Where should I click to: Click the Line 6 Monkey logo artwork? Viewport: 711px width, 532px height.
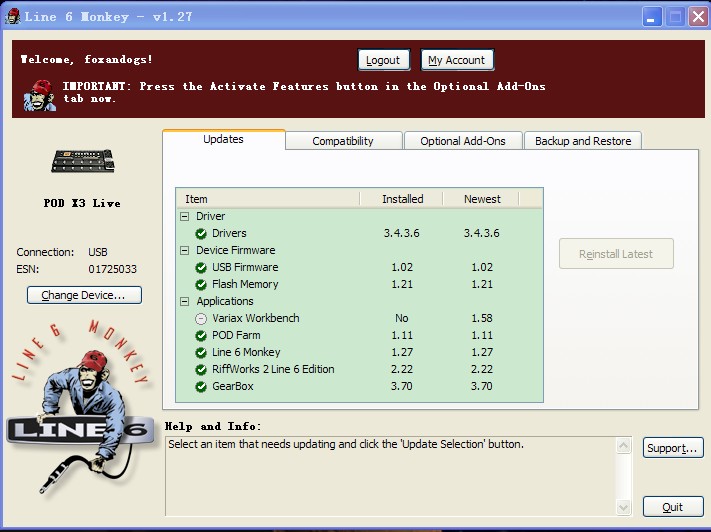(82, 408)
